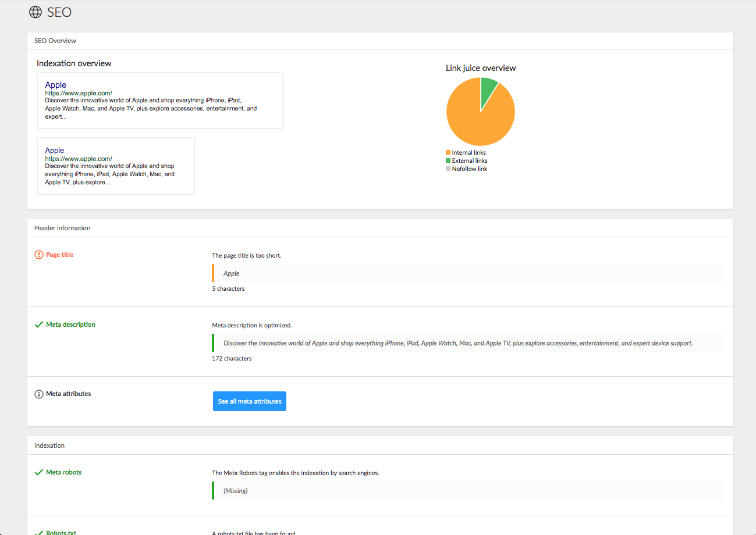This screenshot has width=756, height=535.
Task: Click the Page title label text
Action: pos(59,255)
